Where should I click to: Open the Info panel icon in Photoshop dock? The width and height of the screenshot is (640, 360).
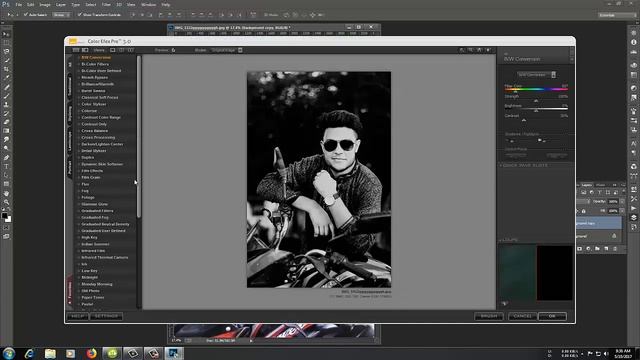coord(633,42)
